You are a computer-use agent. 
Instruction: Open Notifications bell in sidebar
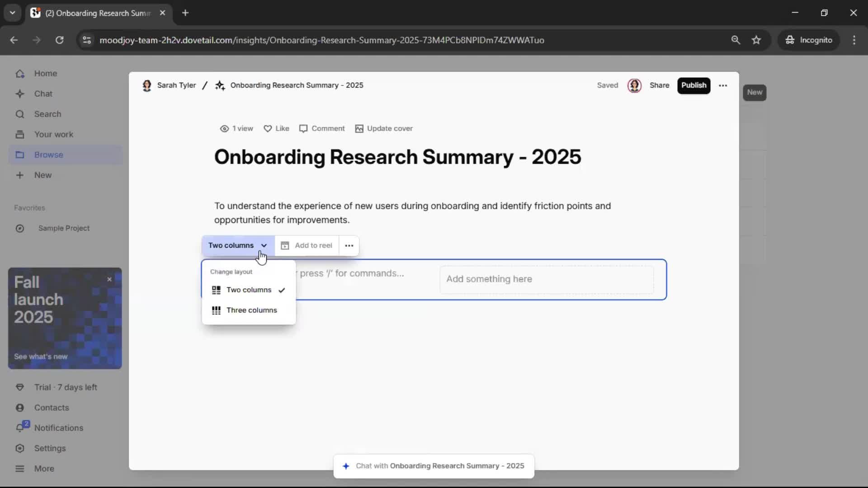click(x=20, y=428)
